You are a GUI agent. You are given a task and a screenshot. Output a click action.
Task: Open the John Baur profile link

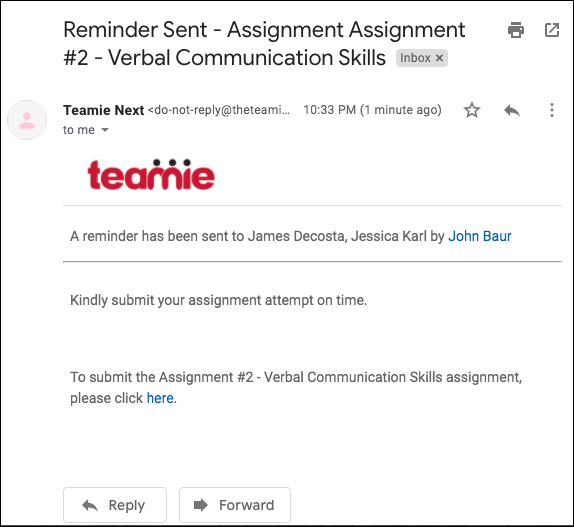(480, 236)
